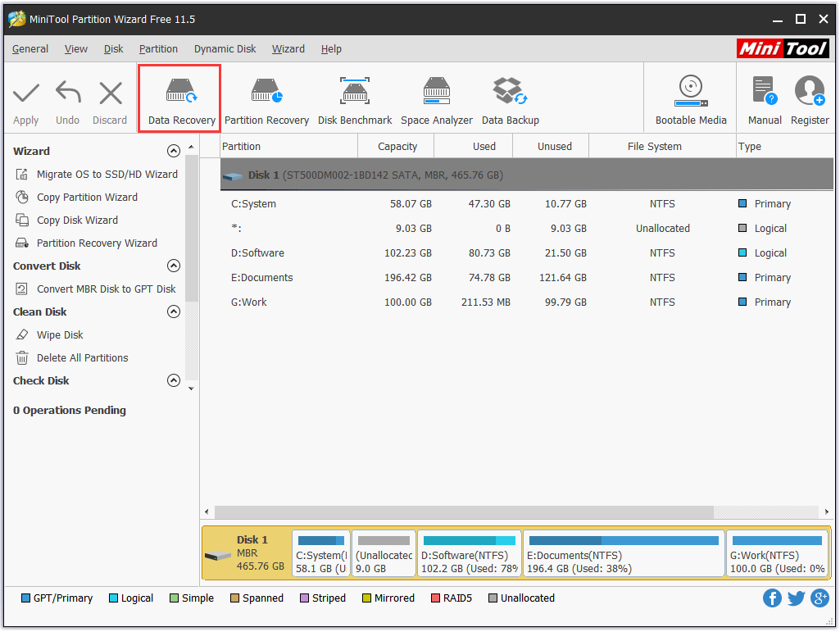Screen dimensions: 840x632
Task: Click sidebar scroll up arrow
Action: click(x=191, y=147)
